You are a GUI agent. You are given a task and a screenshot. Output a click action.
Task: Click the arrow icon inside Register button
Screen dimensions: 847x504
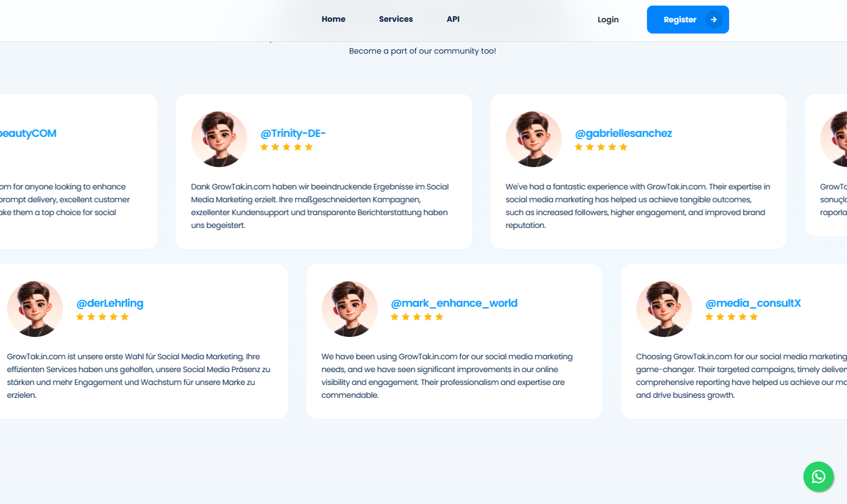pos(713,20)
